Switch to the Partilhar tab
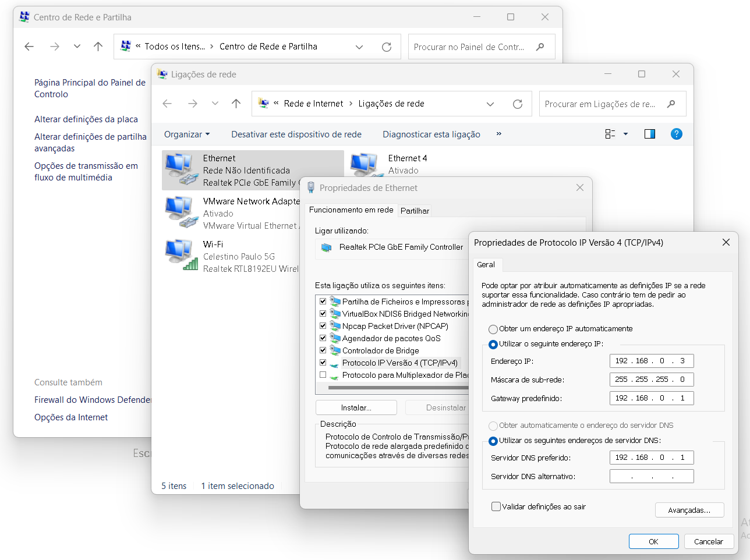 (x=415, y=211)
